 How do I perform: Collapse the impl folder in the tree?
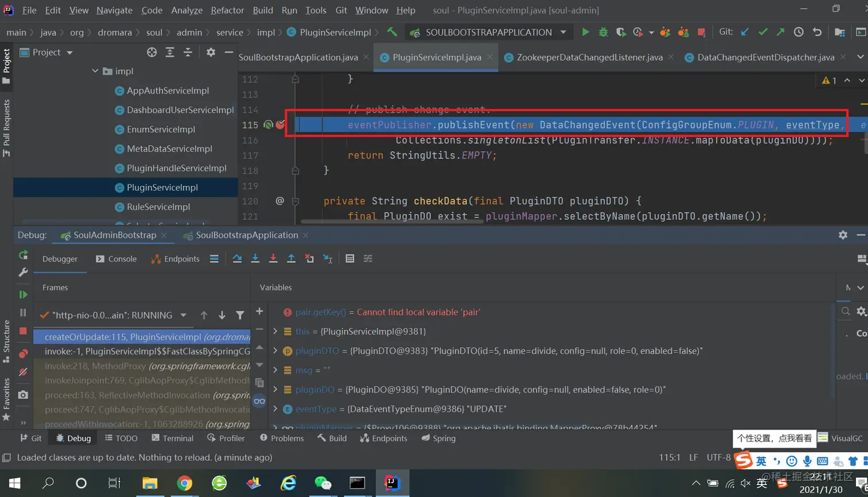(95, 71)
